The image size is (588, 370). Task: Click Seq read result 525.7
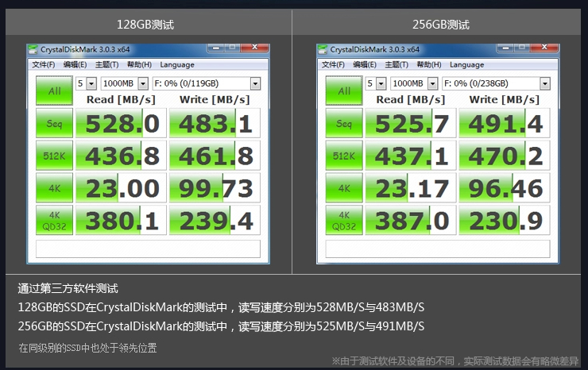411,123
